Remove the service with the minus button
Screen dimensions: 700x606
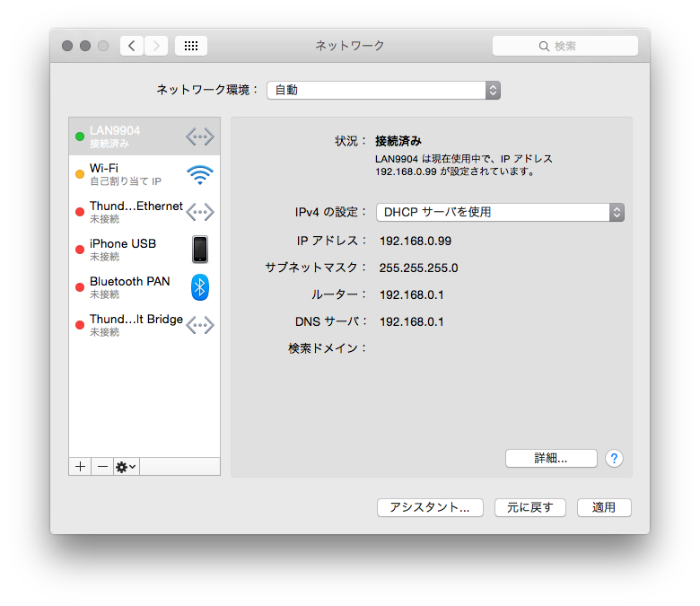[x=102, y=467]
